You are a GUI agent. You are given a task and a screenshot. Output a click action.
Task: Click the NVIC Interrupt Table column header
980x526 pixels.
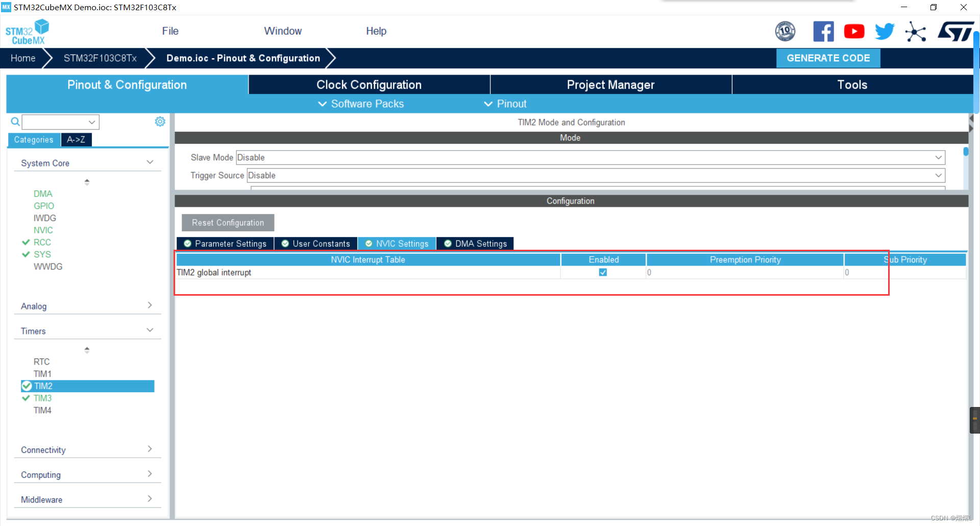click(368, 259)
